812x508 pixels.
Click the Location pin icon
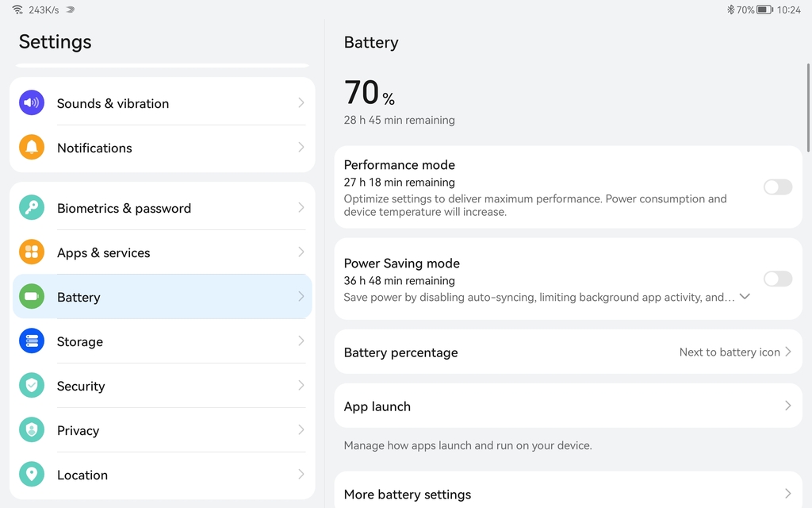(32, 475)
